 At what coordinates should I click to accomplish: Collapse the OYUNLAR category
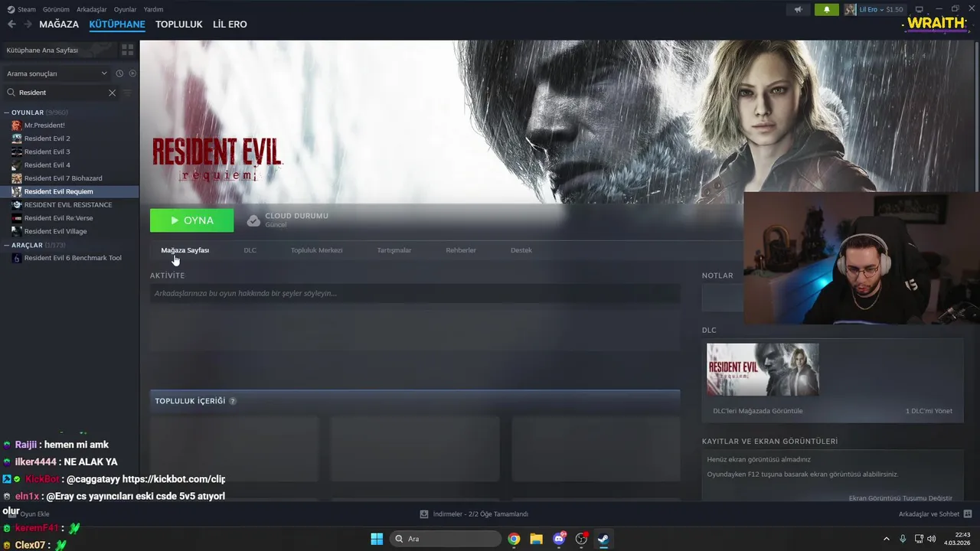tap(7, 112)
